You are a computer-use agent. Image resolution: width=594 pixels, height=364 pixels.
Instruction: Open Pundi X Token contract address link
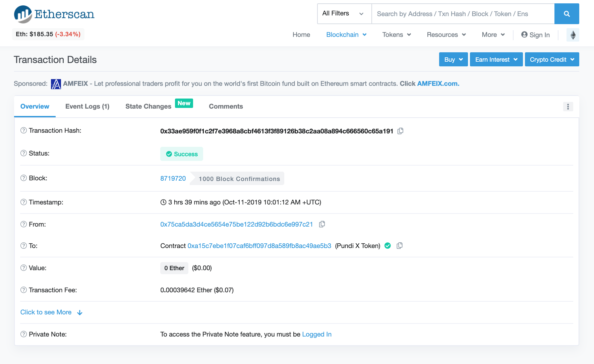coord(259,246)
